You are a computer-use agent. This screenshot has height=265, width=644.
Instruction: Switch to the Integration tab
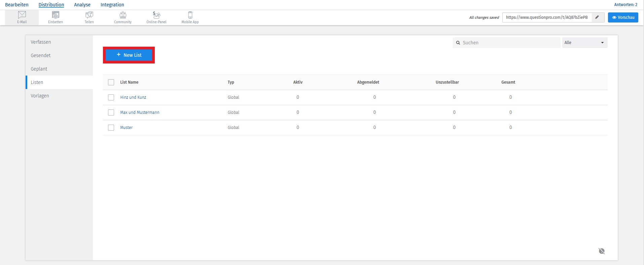tap(112, 5)
